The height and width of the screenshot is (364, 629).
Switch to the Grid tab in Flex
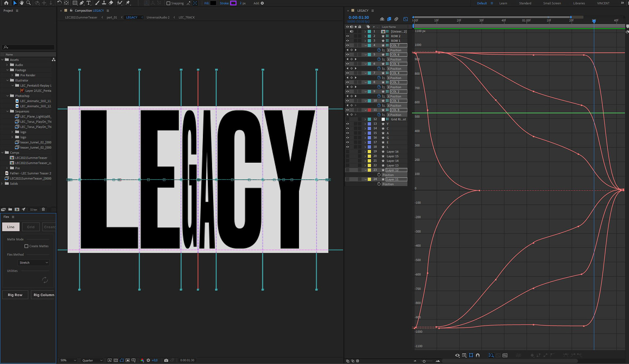tap(31, 227)
